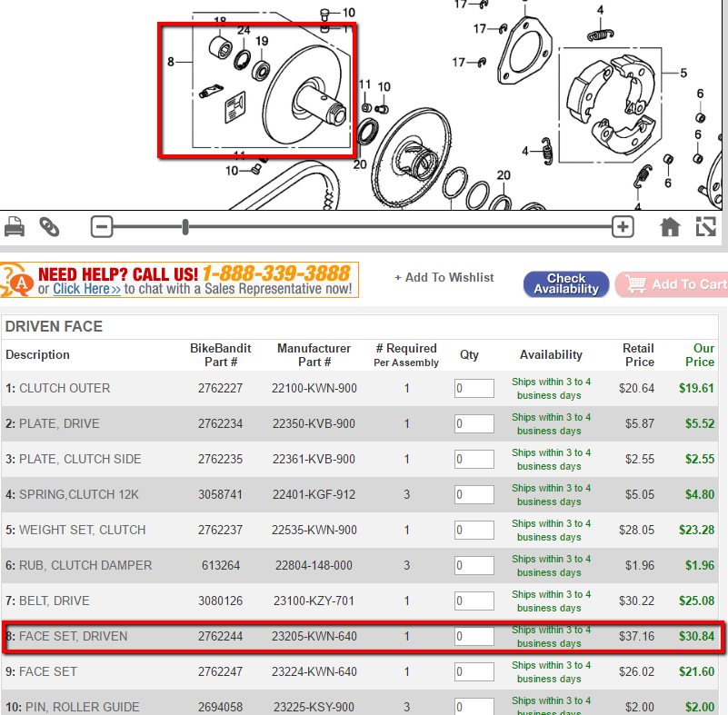The width and height of the screenshot is (728, 715).
Task: Adjust the diagram zoom slider handle
Action: [185, 227]
